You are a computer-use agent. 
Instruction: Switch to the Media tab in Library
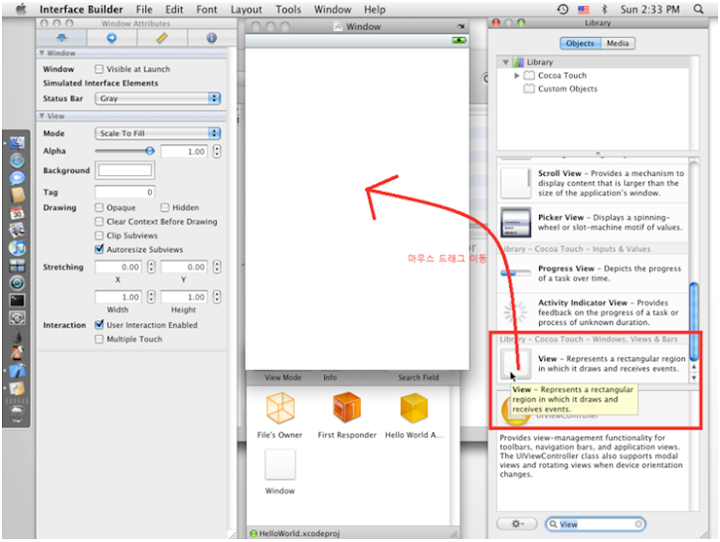pos(618,43)
